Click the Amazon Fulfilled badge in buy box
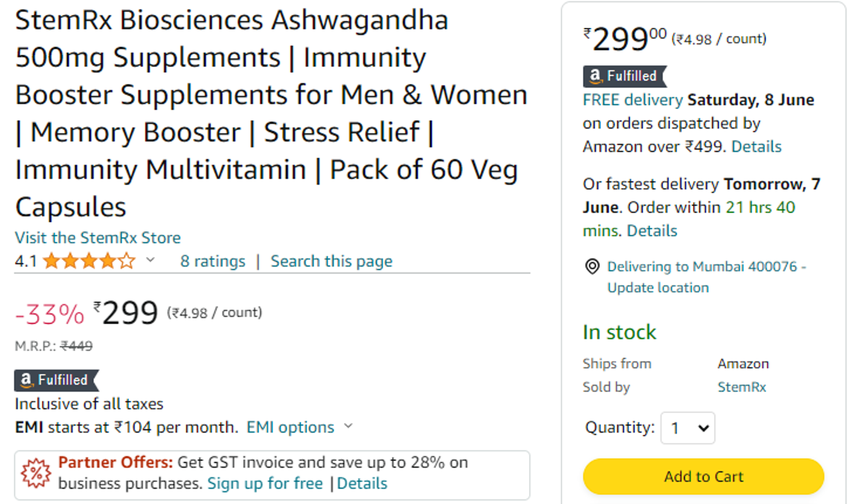Image resolution: width=863 pixels, height=504 pixels. pos(625,76)
